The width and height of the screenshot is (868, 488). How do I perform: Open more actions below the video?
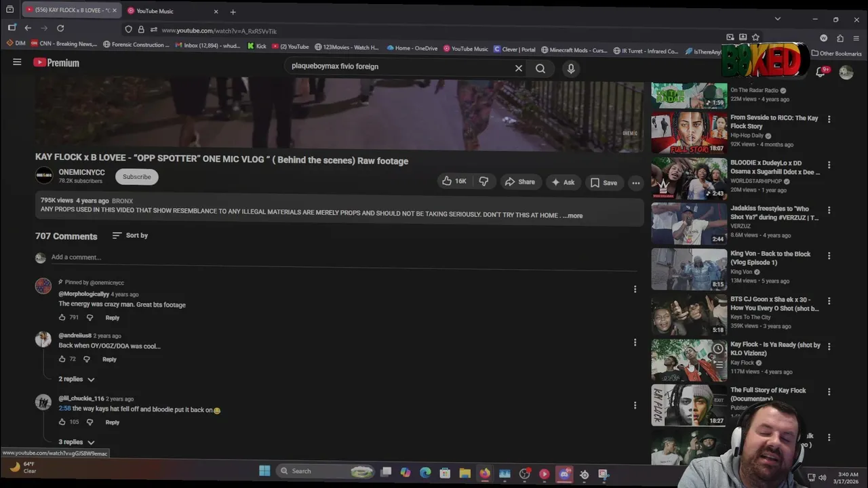[x=636, y=182]
